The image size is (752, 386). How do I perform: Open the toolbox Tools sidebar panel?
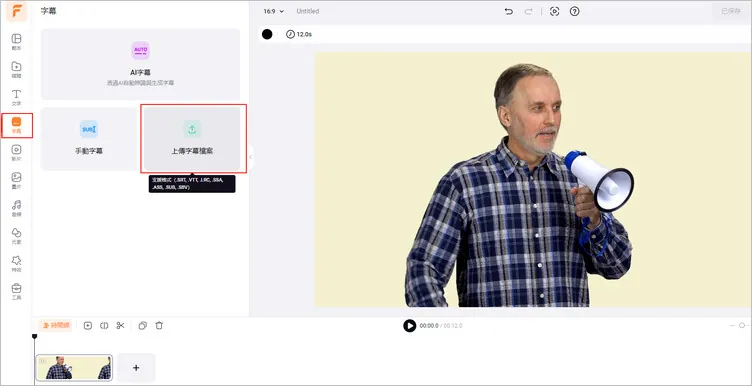coord(16,292)
